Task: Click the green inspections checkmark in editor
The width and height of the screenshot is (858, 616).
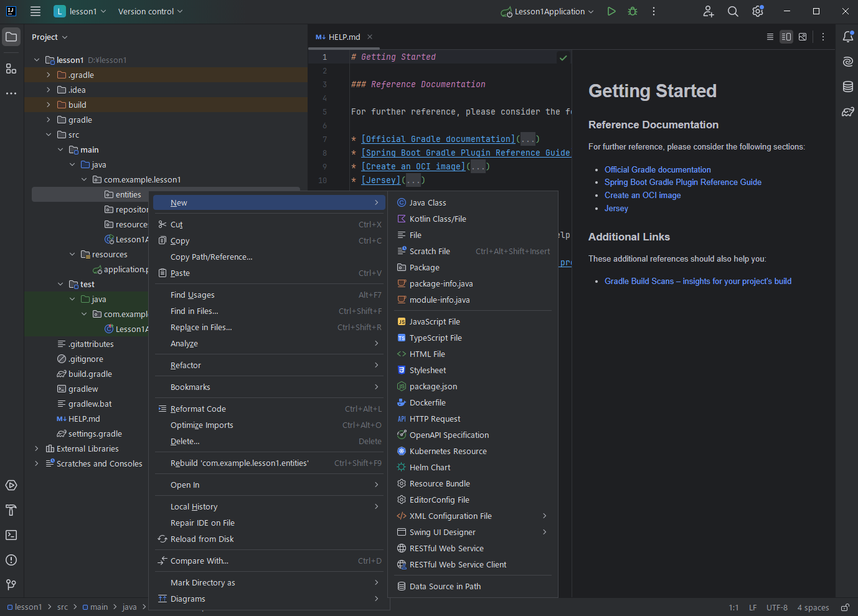Action: pyautogui.click(x=563, y=57)
